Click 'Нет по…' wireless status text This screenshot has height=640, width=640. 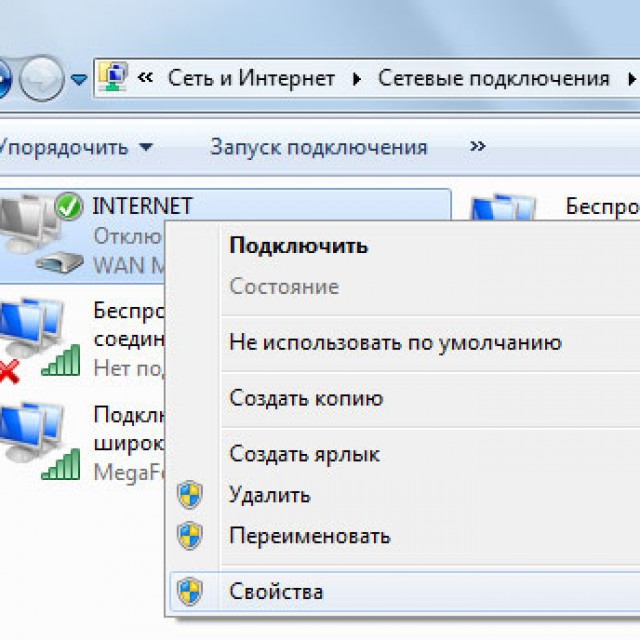[129, 369]
